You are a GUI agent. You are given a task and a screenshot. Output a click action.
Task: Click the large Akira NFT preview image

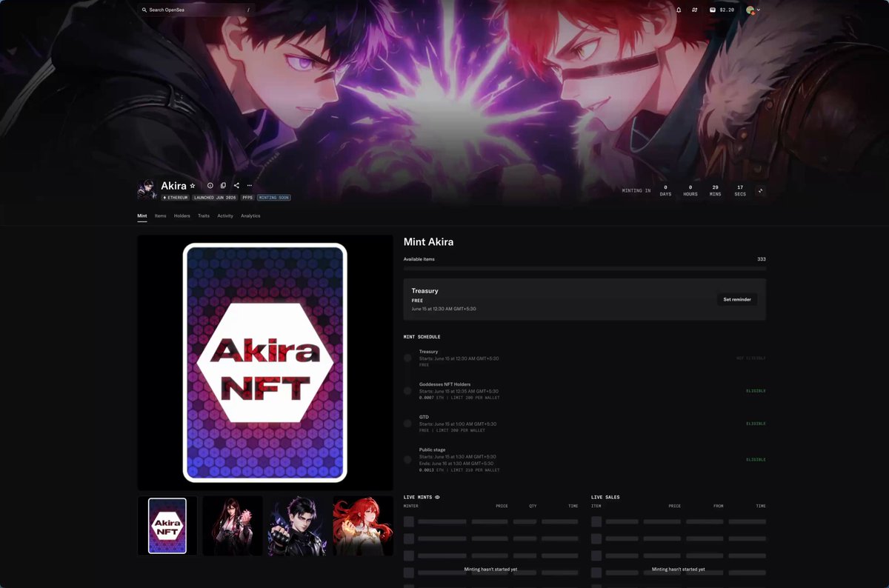pyautogui.click(x=265, y=362)
